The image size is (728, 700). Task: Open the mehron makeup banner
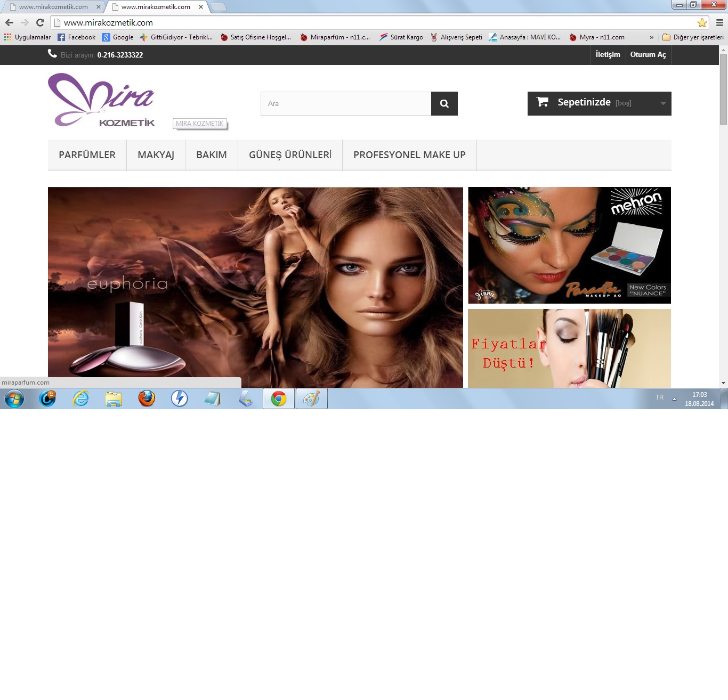coord(570,245)
